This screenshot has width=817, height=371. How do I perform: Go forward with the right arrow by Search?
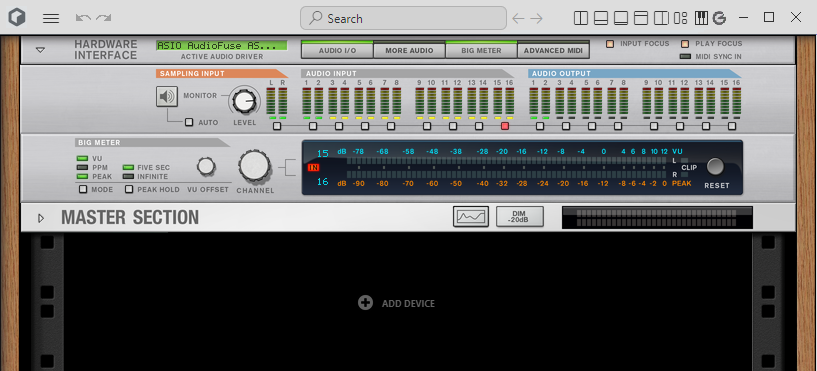click(x=537, y=18)
